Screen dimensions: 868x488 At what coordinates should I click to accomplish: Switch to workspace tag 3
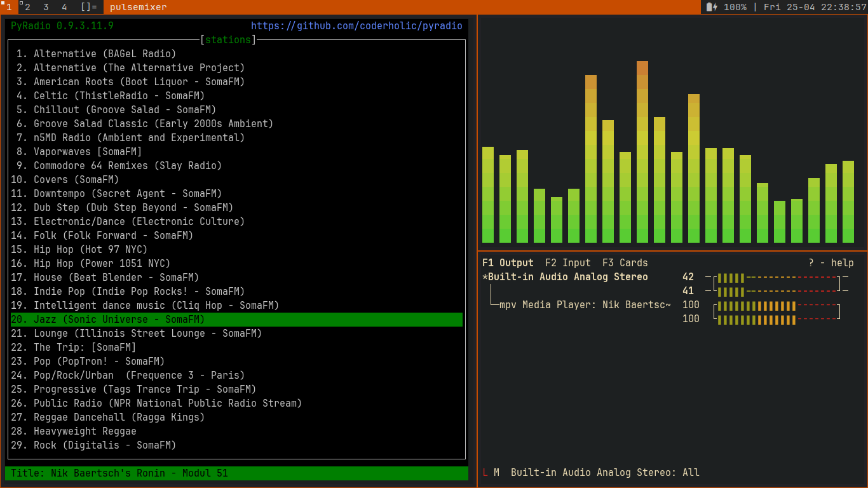click(46, 7)
